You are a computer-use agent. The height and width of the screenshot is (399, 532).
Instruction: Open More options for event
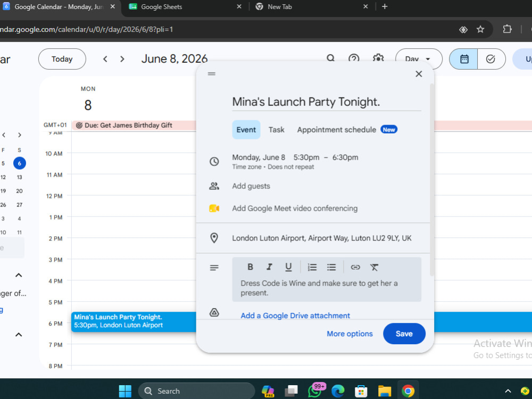350,334
